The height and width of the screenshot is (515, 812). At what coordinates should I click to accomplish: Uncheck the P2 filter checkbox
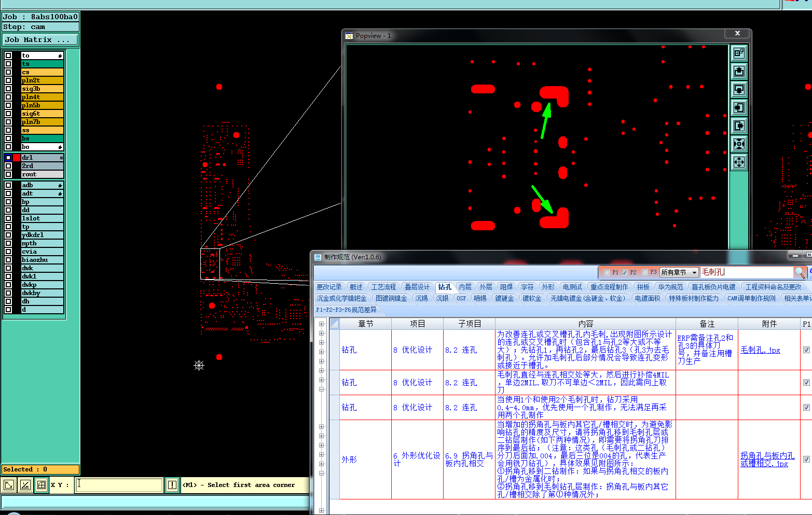coord(625,272)
